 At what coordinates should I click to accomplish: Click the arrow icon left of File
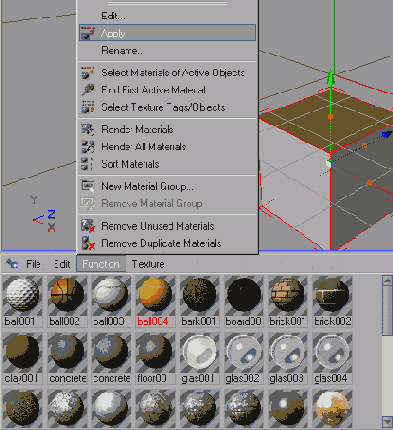(12, 264)
